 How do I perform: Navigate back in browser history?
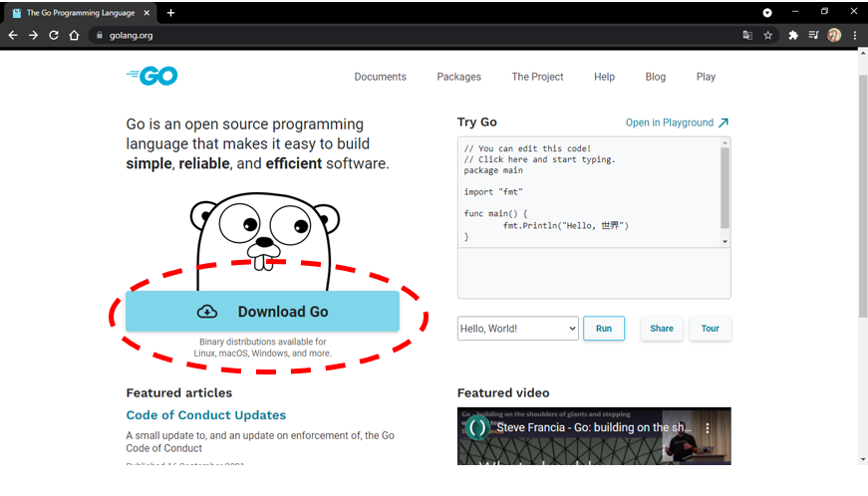point(13,35)
